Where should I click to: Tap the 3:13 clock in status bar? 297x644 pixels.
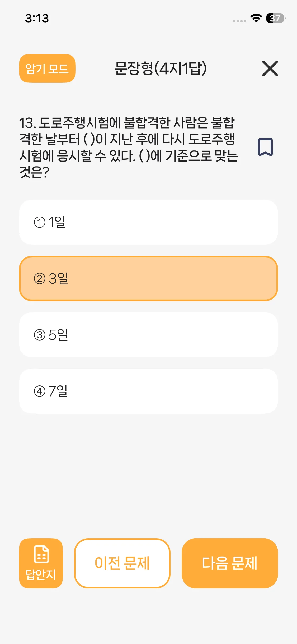coord(37,19)
